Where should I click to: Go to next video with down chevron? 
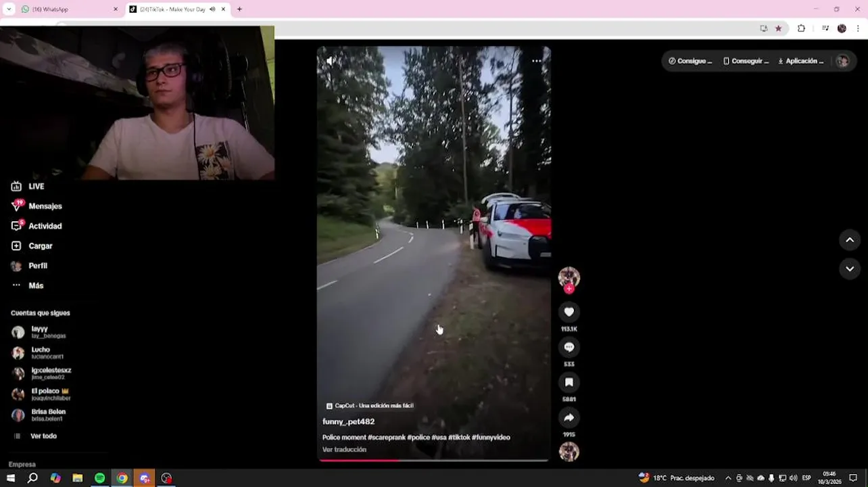click(850, 269)
